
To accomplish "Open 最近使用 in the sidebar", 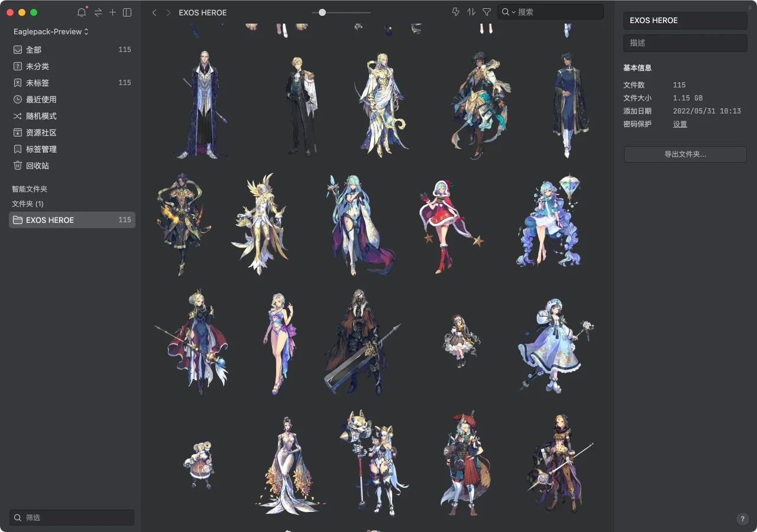I will point(72,99).
